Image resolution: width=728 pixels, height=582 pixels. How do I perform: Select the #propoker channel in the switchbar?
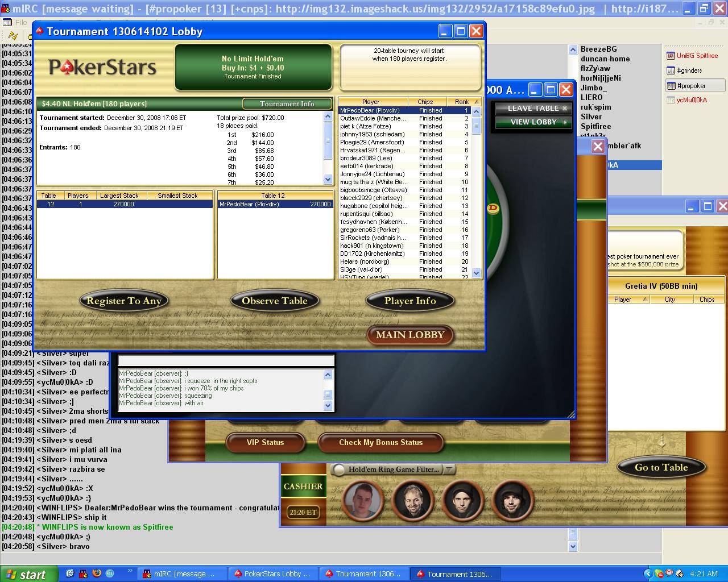coord(695,86)
